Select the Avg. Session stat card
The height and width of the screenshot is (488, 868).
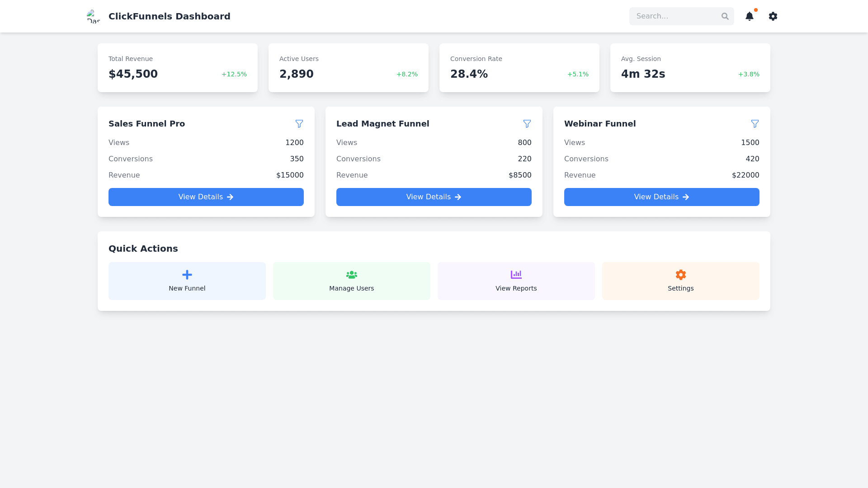click(690, 68)
